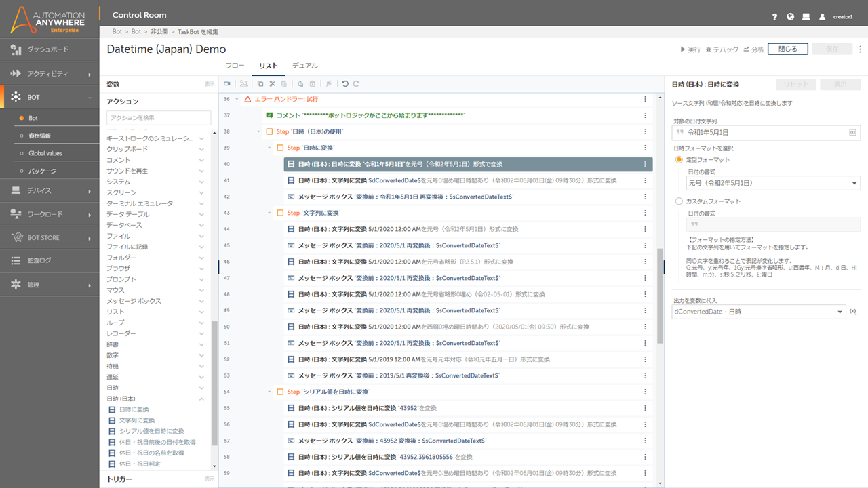Select line 44 文字列に変換 action row
Viewport: 868px width, 488px height.
pyautogui.click(x=469, y=229)
